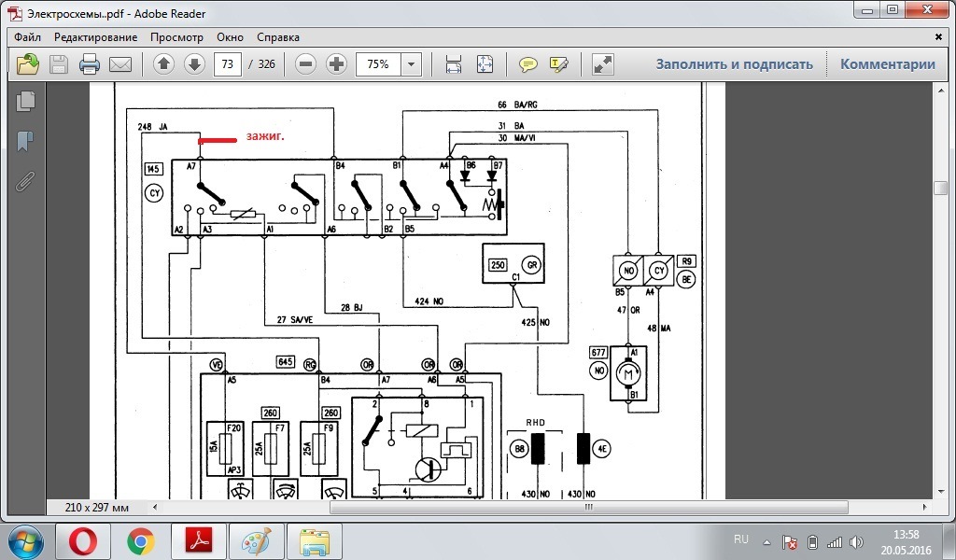Click the Save diskette icon

pos(59,64)
